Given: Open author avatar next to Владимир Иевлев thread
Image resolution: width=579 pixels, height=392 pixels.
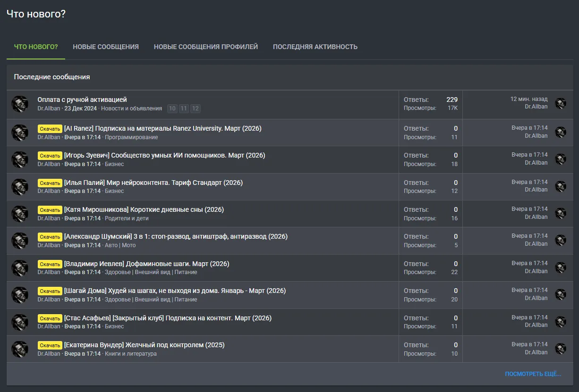Looking at the screenshot, I should pos(20,268).
